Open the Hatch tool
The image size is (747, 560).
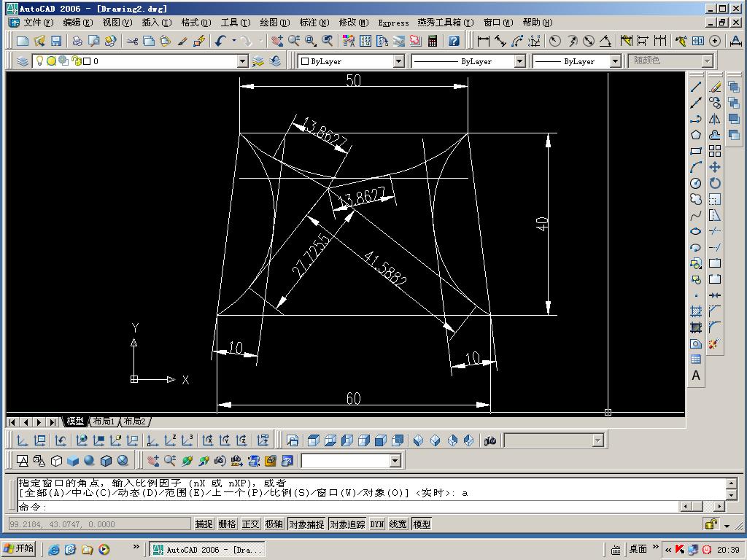click(696, 311)
